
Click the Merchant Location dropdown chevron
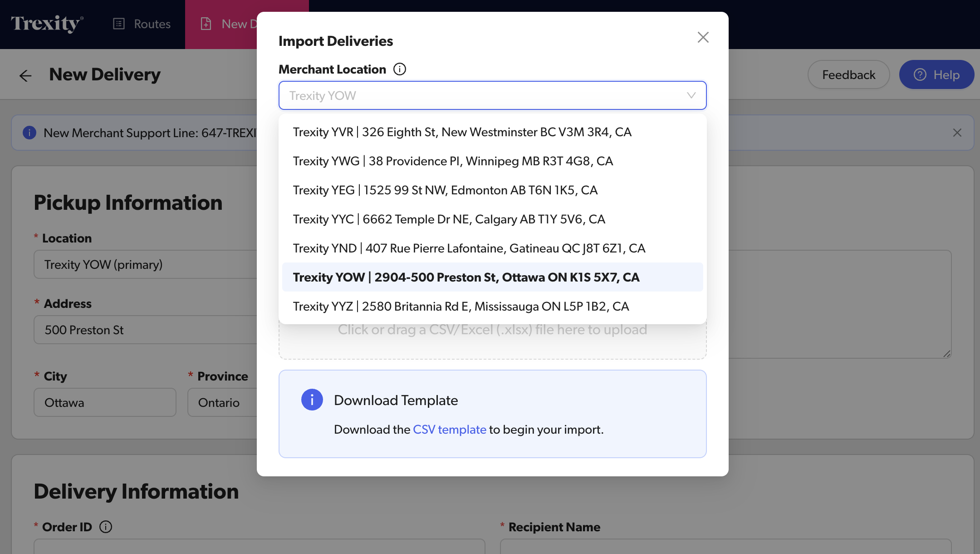click(691, 95)
